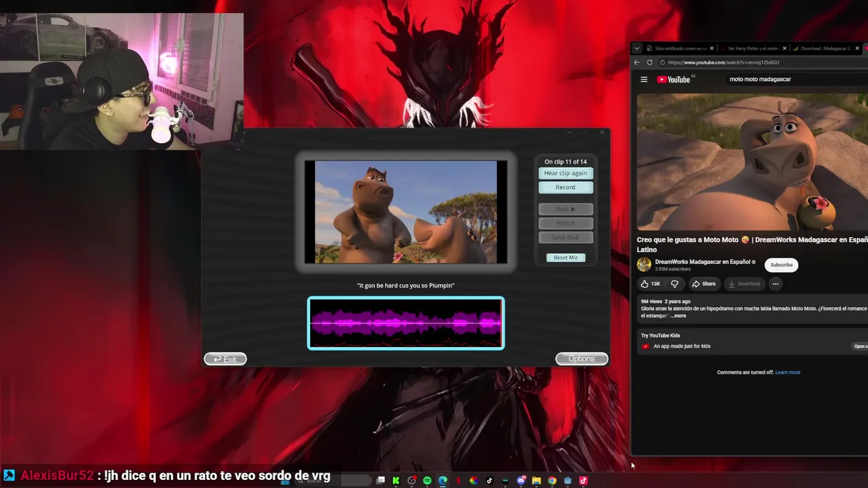Image resolution: width=868 pixels, height=488 pixels.
Task: Open Discord from the taskbar
Action: point(521,481)
